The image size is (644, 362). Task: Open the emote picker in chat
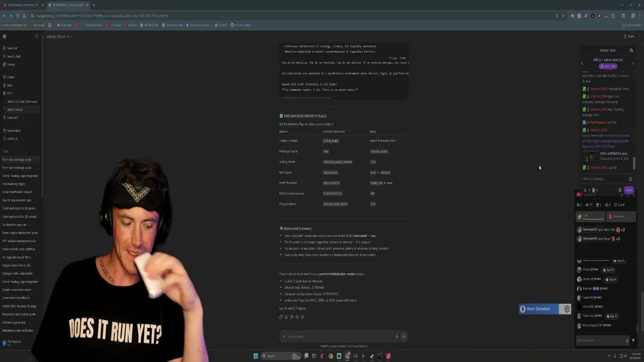click(x=630, y=178)
